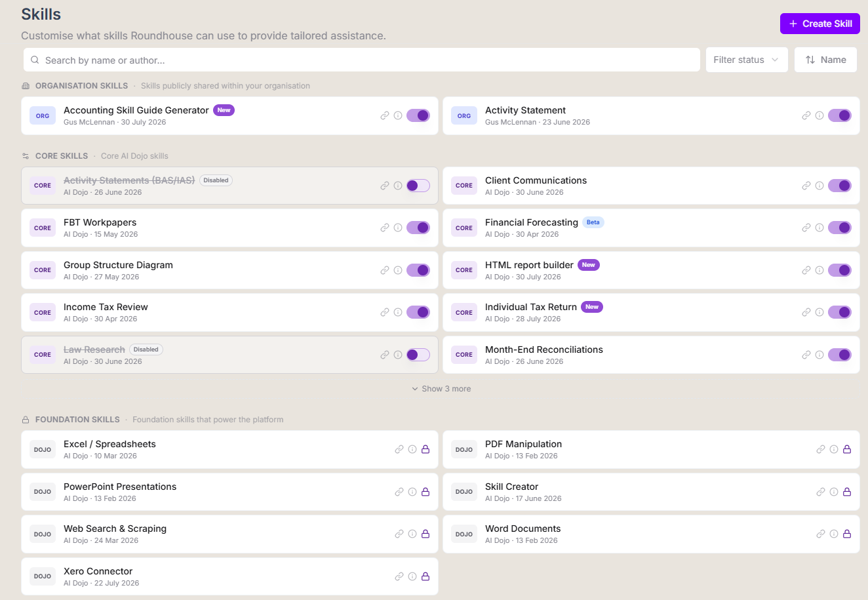Change sort order with Name button
868x600 pixels.
826,60
